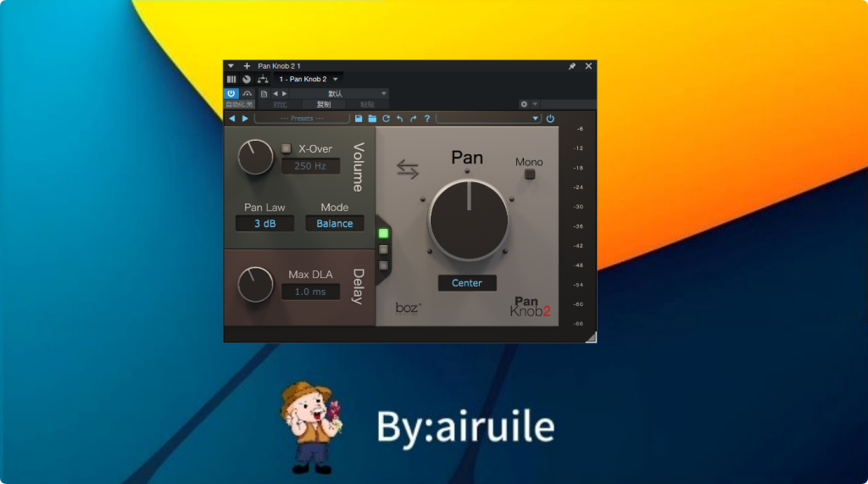Click the swap left-right channels arrows icon
The image size is (868, 484).
(x=408, y=169)
